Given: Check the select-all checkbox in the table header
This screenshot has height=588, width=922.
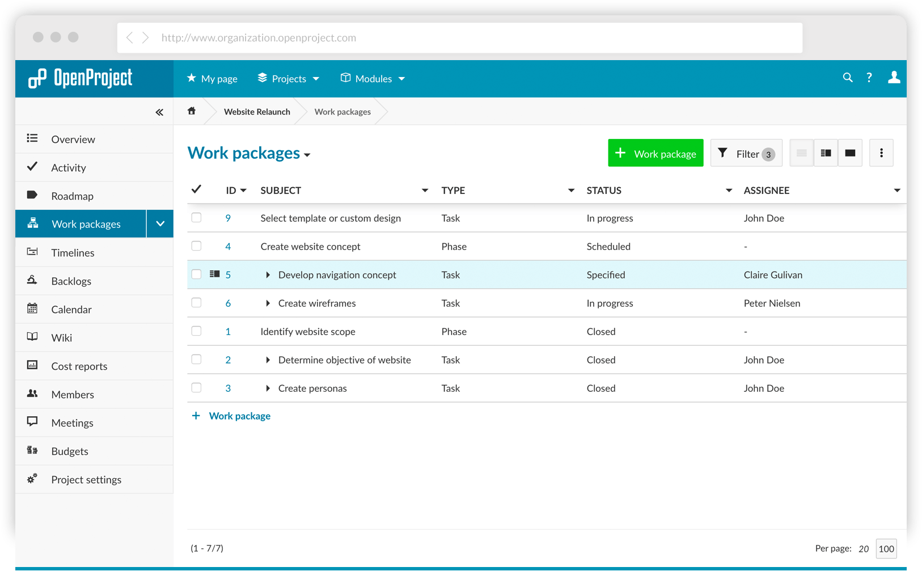Looking at the screenshot, I should click(x=196, y=189).
